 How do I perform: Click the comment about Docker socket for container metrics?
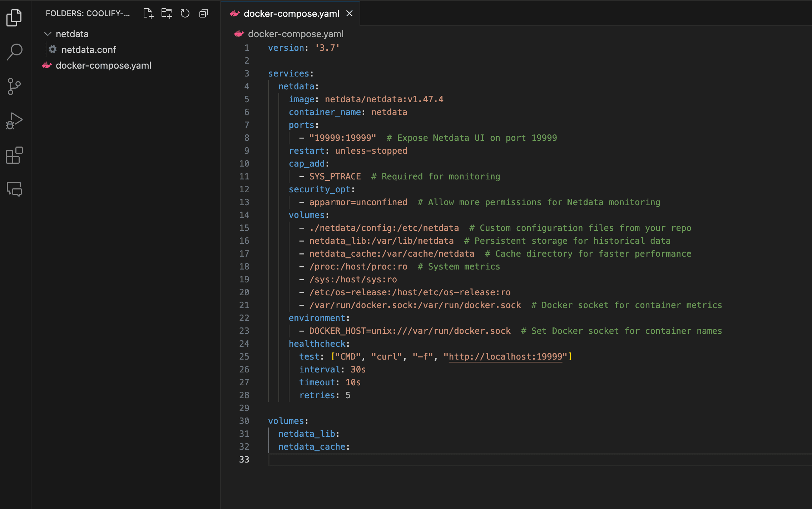pyautogui.click(x=627, y=305)
